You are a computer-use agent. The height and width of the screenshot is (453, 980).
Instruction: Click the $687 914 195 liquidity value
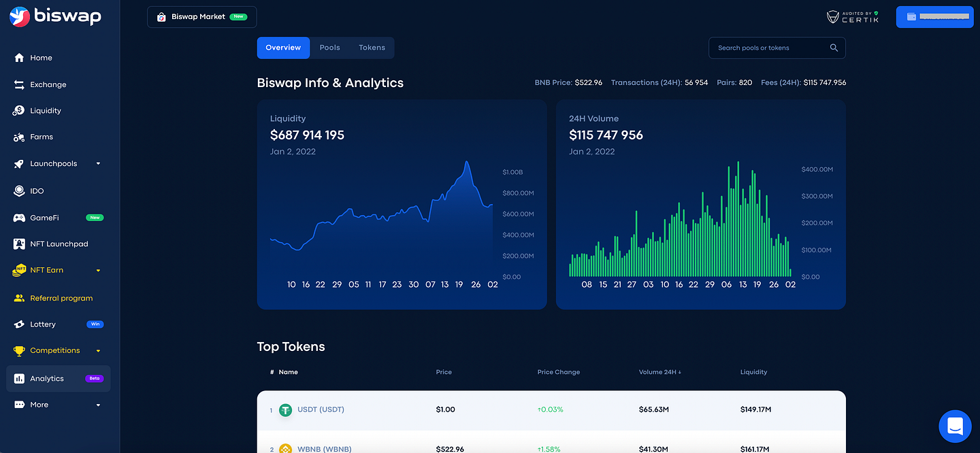tap(307, 135)
